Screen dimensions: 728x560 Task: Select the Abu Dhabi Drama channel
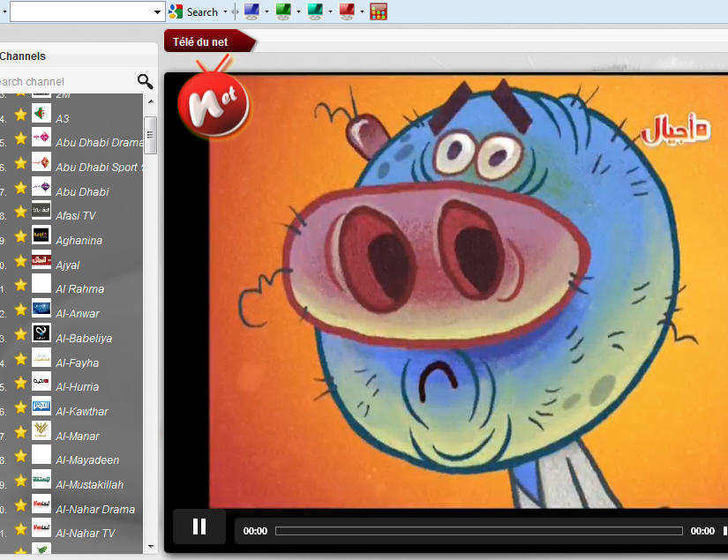(x=100, y=143)
